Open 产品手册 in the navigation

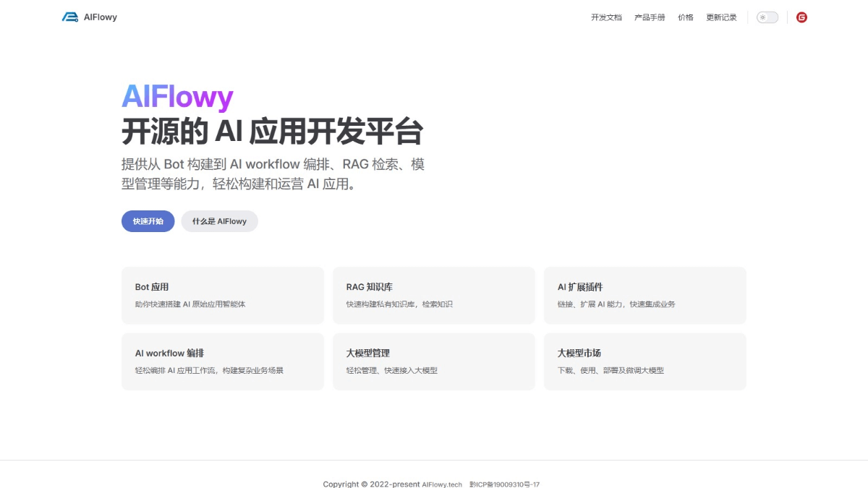[650, 17]
